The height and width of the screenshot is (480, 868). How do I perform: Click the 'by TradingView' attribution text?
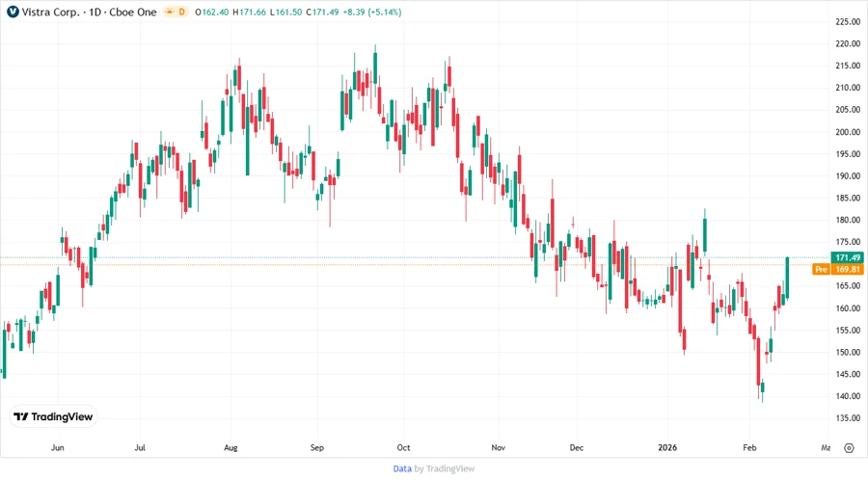(445, 469)
